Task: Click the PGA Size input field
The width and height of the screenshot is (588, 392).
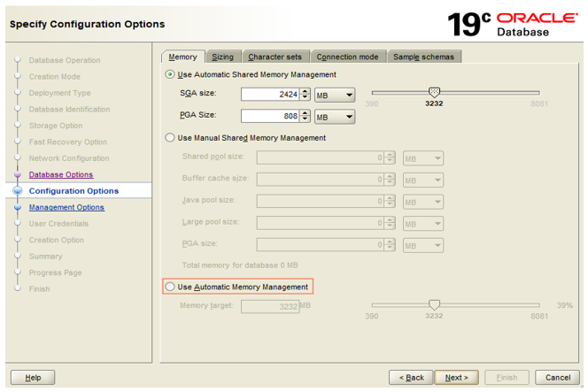Action: (x=270, y=116)
